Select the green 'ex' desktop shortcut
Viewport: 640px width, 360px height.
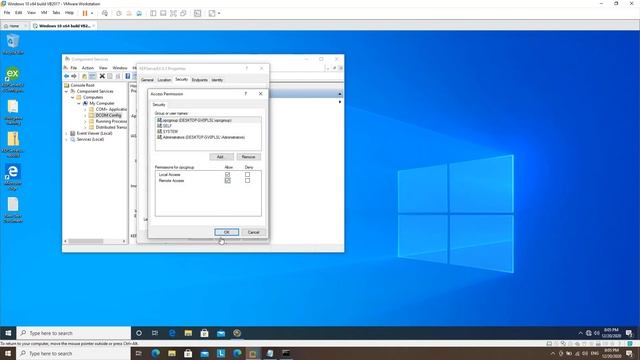(x=13, y=79)
